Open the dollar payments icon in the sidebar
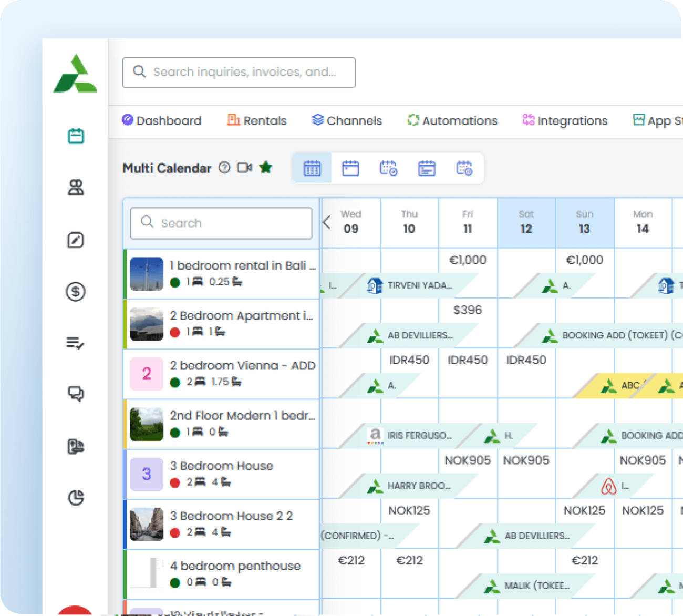This screenshot has width=683, height=616. pyautogui.click(x=76, y=292)
